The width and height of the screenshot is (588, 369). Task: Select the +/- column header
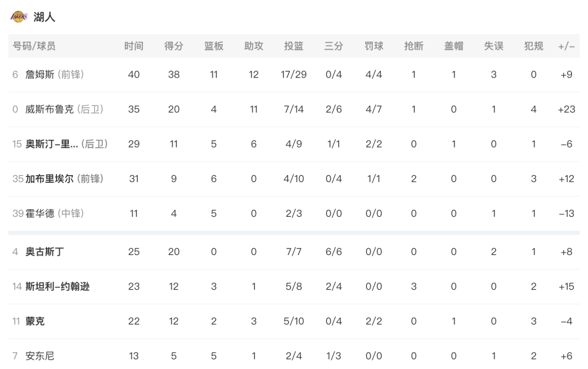[x=566, y=46]
